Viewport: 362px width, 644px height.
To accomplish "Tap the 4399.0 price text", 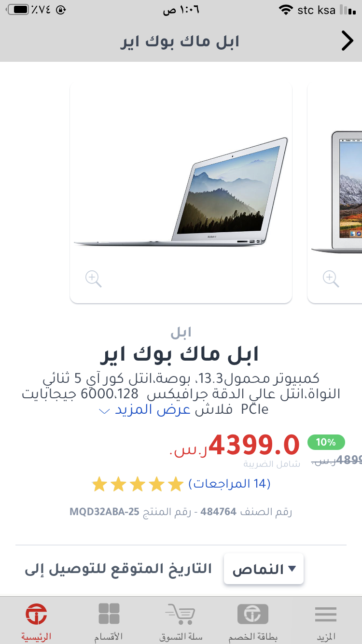I will (254, 445).
